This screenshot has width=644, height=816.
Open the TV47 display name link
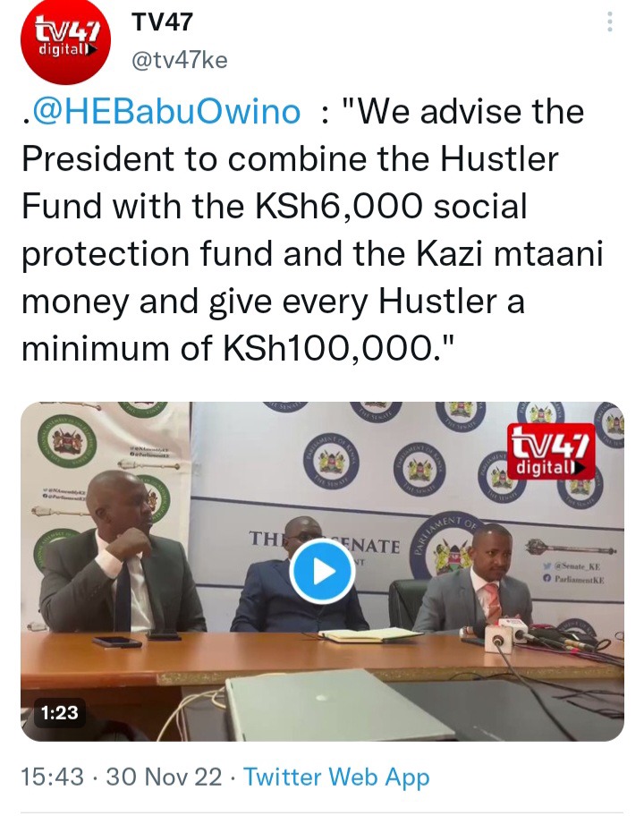162,21
